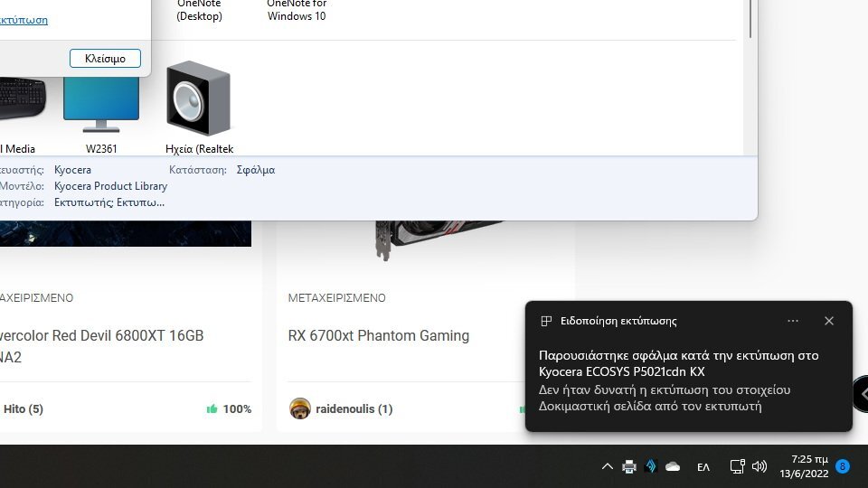The height and width of the screenshot is (488, 868).
Task: Click the print notification app icon
Action: (x=546, y=321)
